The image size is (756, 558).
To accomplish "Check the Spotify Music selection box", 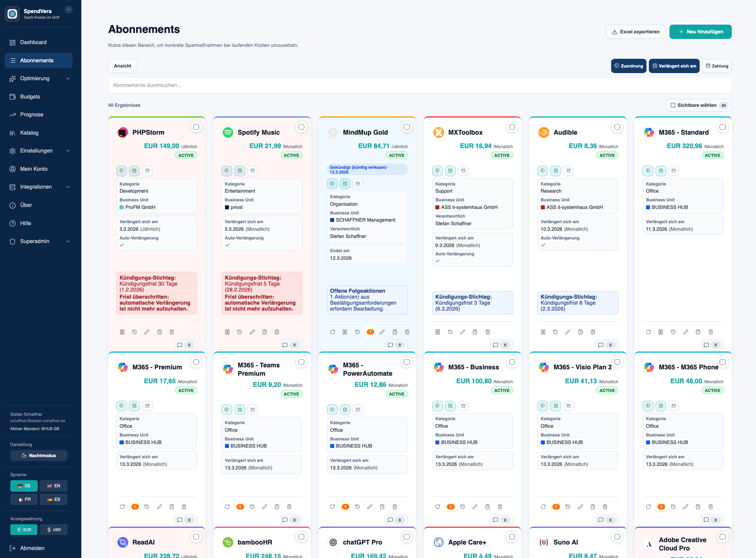I will pyautogui.click(x=301, y=127).
